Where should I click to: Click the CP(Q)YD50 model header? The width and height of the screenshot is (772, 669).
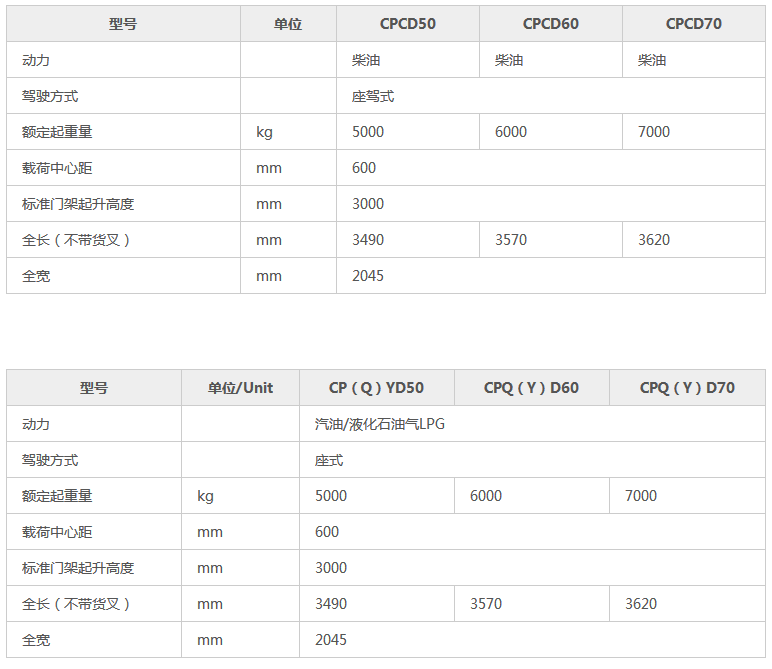pyautogui.click(x=376, y=388)
